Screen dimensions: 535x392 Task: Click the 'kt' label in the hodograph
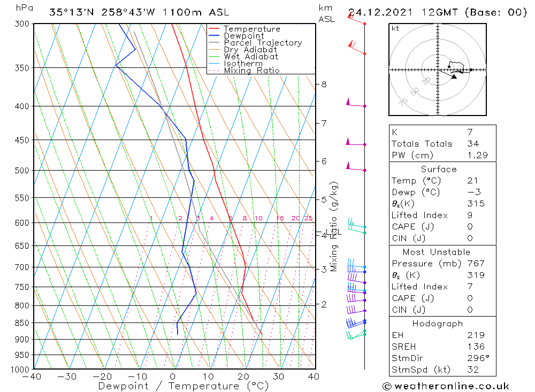395,29
